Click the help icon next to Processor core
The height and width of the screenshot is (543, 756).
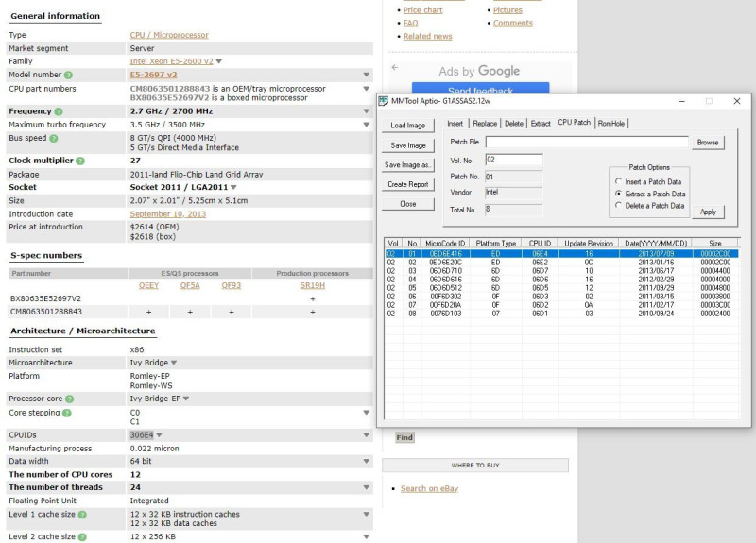click(69, 399)
